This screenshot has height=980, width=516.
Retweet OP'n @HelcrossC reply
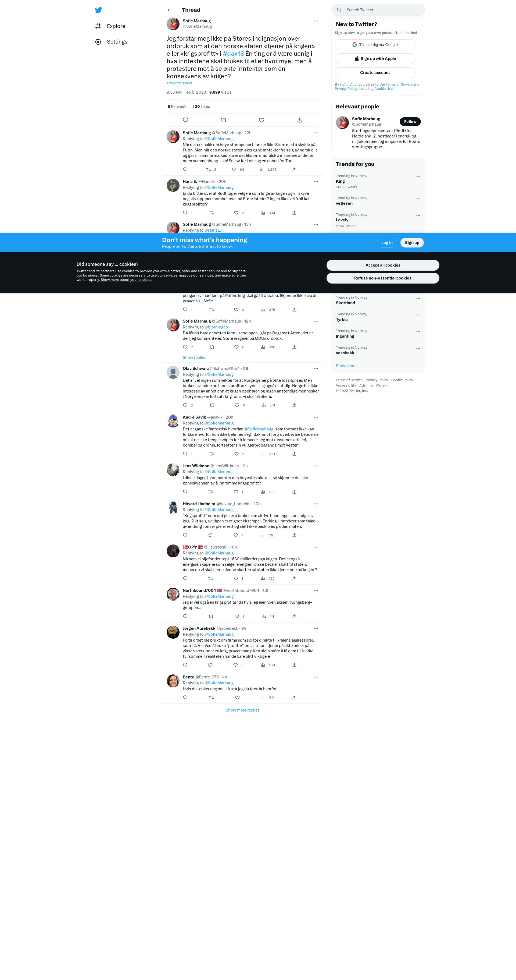(210, 579)
